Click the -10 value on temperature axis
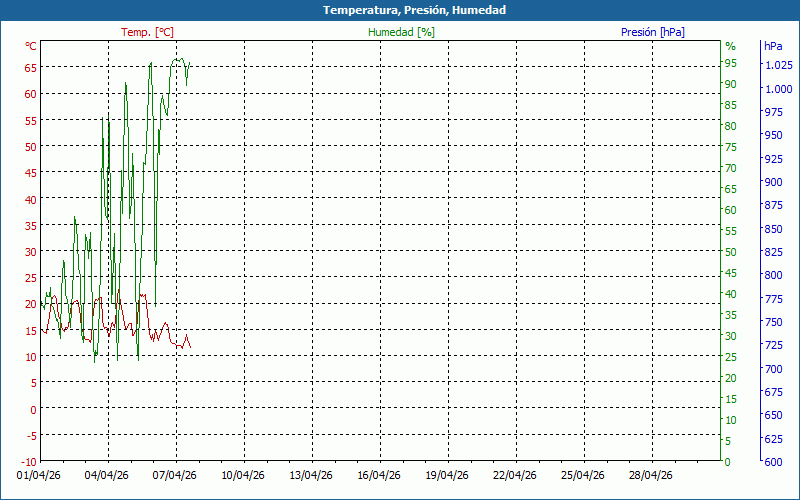The width and height of the screenshot is (800, 500). click(x=30, y=461)
